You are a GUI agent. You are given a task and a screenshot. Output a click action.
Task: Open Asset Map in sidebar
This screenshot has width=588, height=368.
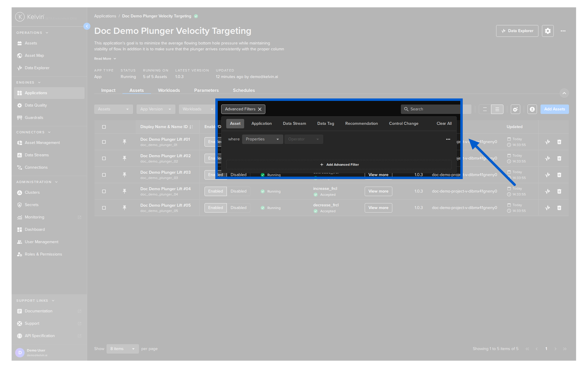tap(34, 56)
